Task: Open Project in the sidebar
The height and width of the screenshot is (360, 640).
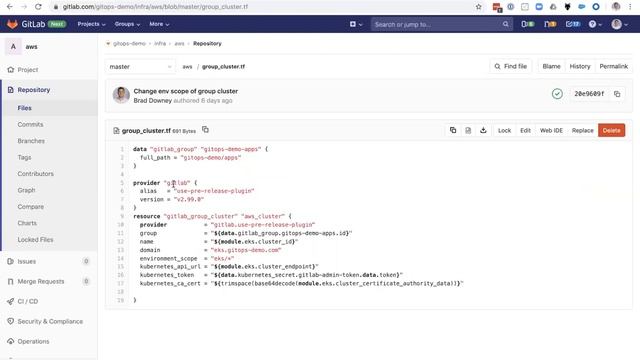Action: click(x=28, y=70)
